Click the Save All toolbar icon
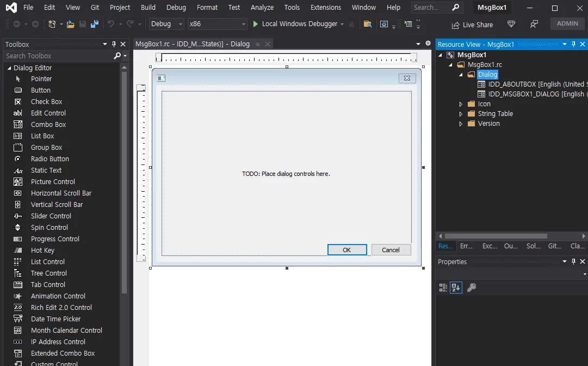This screenshot has width=588, height=366. coord(95,24)
